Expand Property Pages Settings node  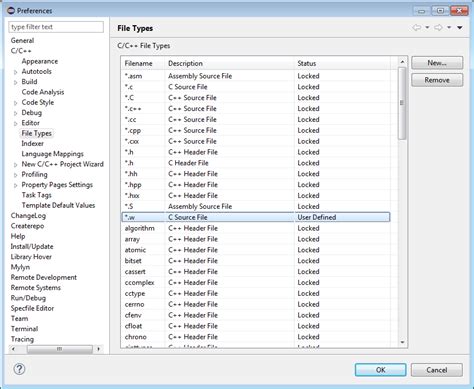(x=15, y=185)
